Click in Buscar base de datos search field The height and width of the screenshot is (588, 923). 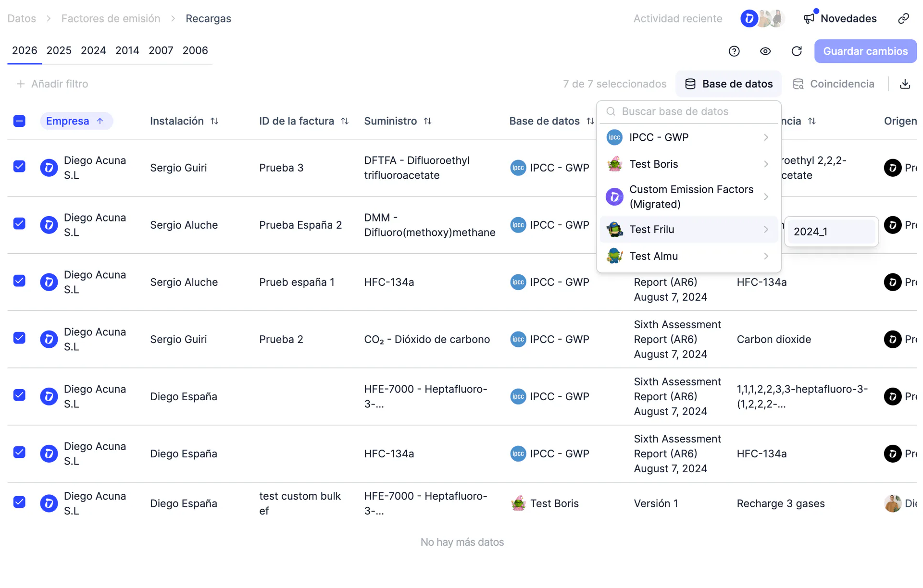coord(688,111)
